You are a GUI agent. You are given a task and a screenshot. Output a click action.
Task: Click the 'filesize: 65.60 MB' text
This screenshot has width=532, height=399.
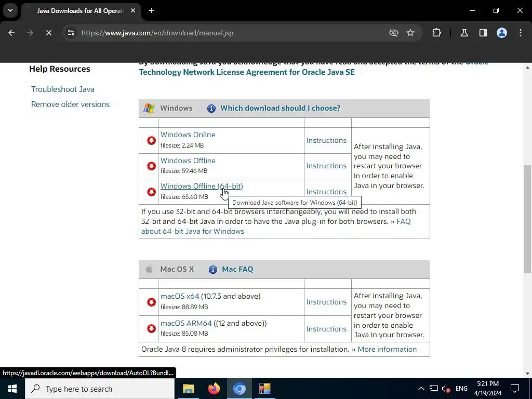click(184, 197)
